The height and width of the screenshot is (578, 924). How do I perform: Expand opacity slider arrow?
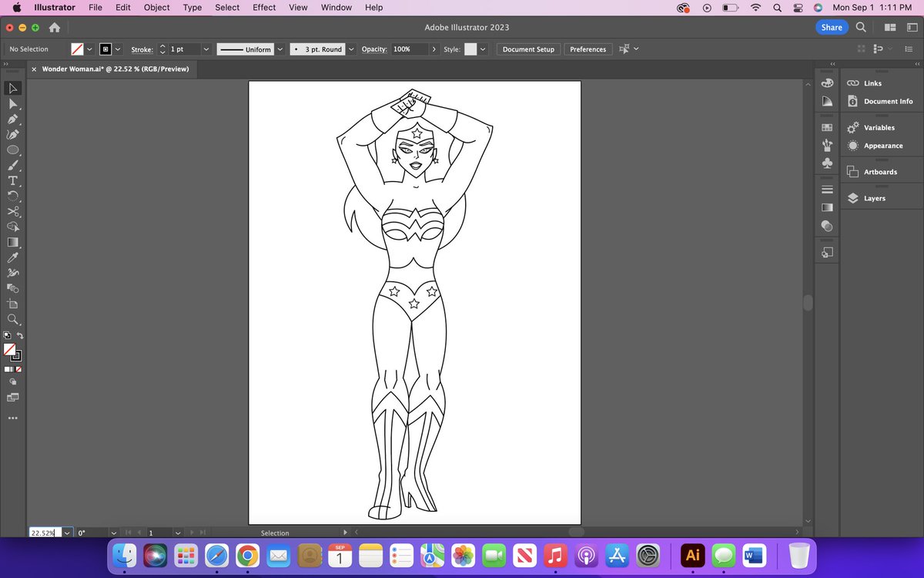(x=434, y=49)
